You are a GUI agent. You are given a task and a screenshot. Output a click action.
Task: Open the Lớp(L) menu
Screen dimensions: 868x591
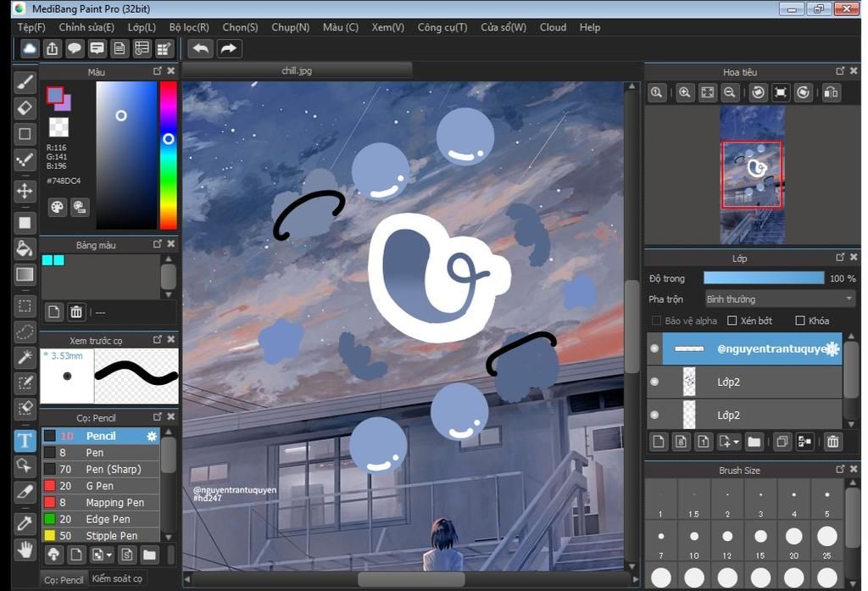click(x=142, y=27)
